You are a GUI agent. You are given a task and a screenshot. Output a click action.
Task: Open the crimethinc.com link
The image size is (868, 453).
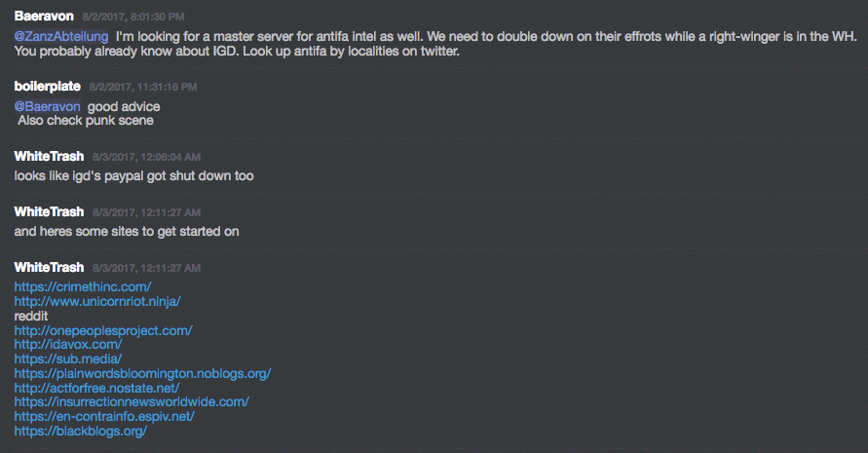(x=83, y=286)
